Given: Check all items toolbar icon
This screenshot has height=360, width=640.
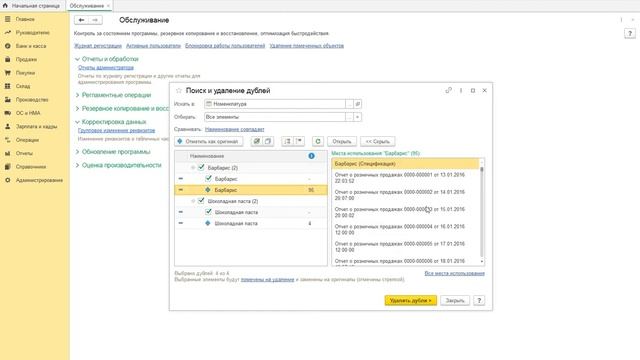Looking at the screenshot, I should click(x=256, y=141).
